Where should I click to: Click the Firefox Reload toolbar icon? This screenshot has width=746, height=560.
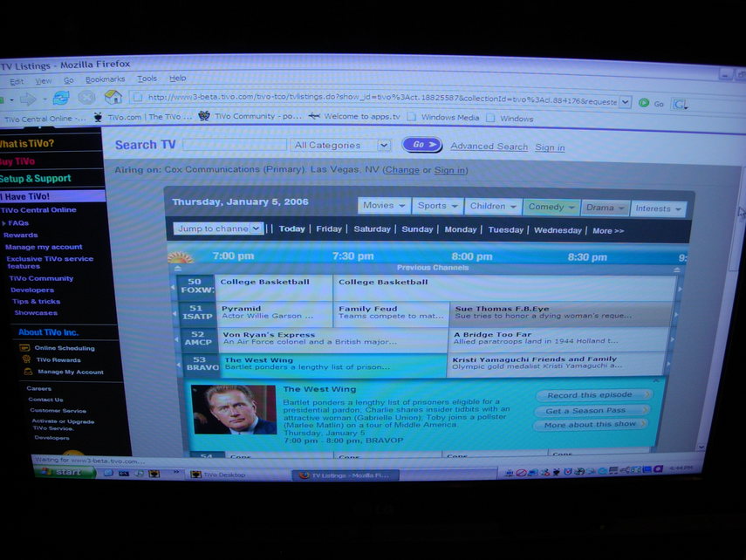pos(61,98)
